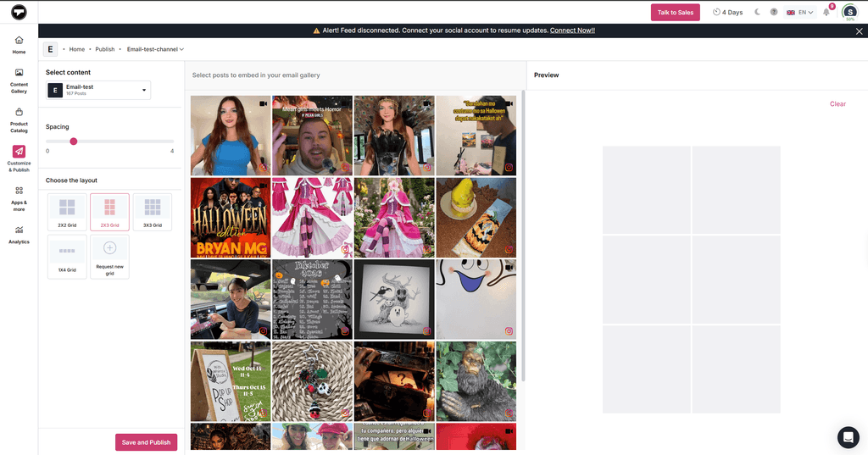
Task: Click the 4 Days trial clock indicator
Action: point(727,12)
